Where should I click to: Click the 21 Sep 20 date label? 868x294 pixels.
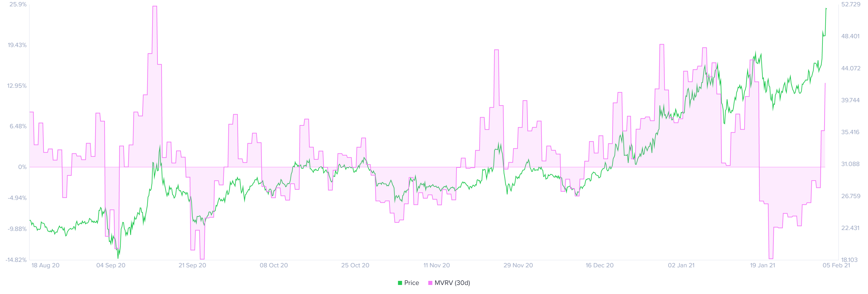coord(192,265)
